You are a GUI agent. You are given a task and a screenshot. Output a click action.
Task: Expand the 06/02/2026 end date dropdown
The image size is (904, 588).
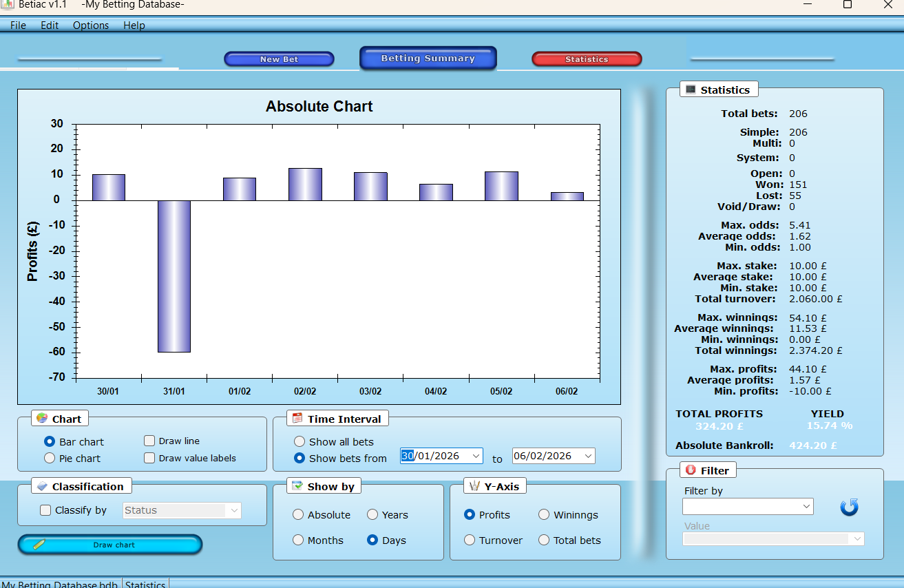pos(587,455)
